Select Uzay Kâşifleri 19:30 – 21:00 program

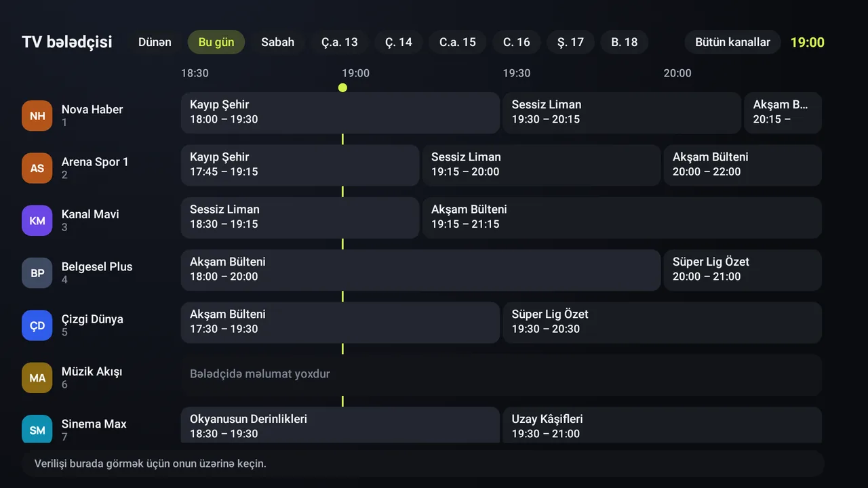click(662, 425)
